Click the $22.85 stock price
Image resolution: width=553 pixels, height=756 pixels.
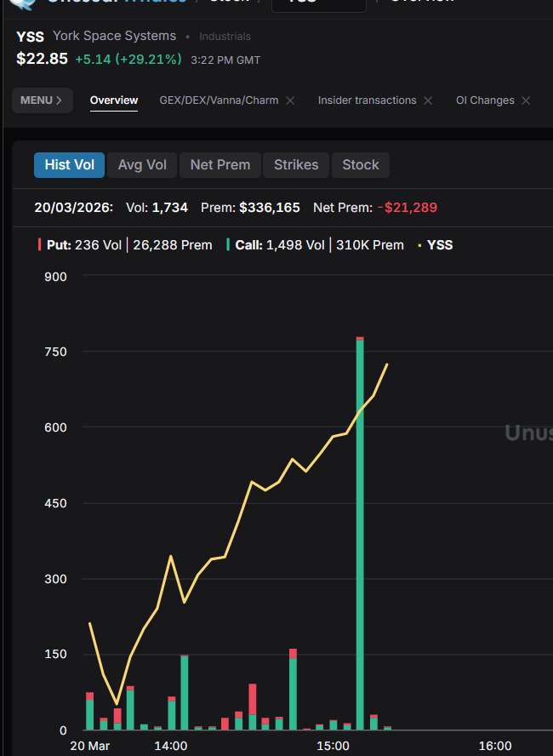42,59
